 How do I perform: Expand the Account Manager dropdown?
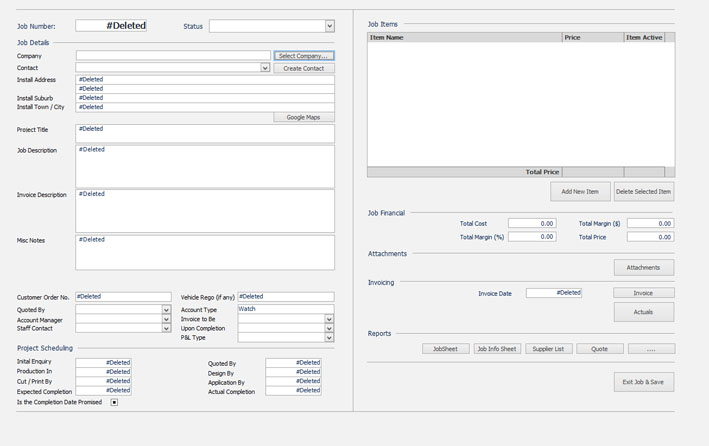point(166,319)
